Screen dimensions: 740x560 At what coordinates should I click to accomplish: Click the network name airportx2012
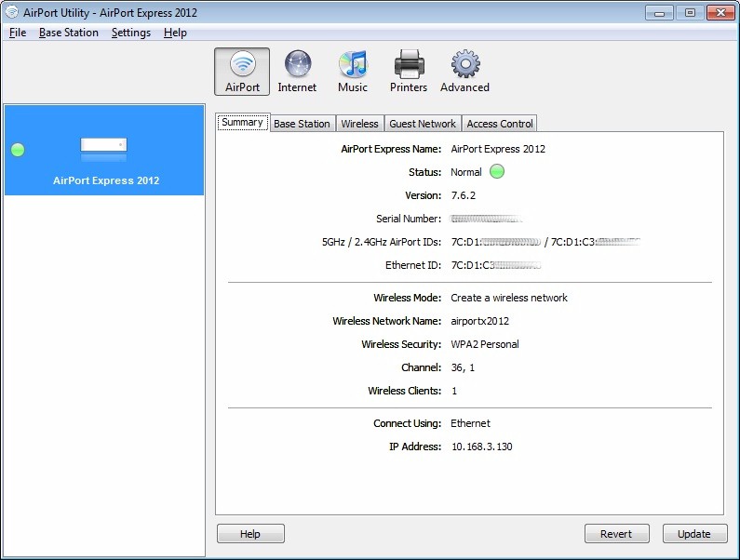pos(480,321)
